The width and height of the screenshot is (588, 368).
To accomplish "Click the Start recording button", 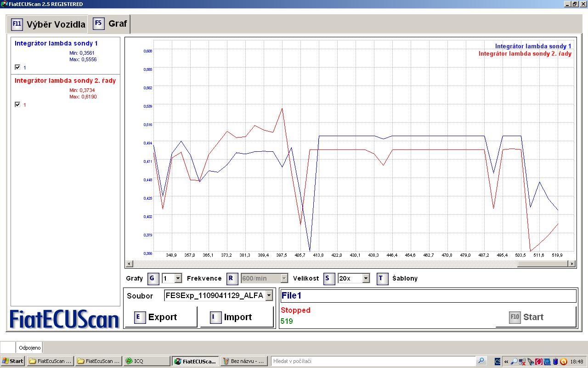I will coord(536,317).
